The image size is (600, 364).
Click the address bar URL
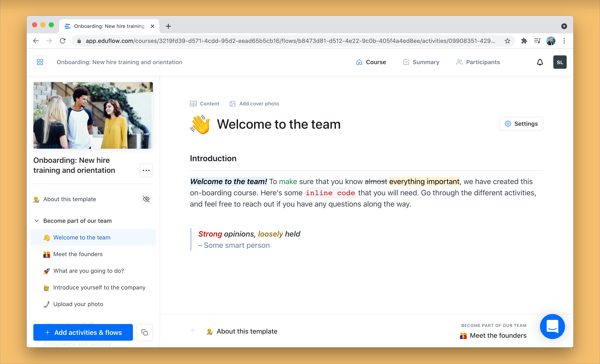click(290, 41)
